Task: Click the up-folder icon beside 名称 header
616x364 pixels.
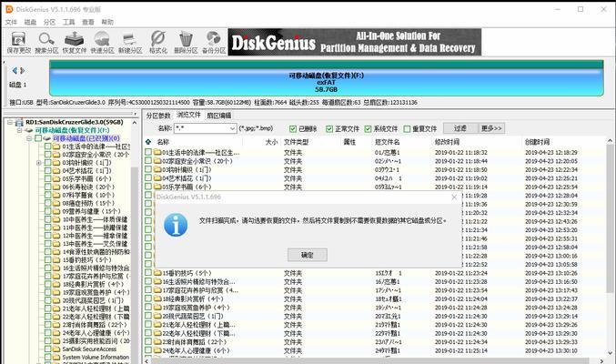Action: click(x=148, y=142)
